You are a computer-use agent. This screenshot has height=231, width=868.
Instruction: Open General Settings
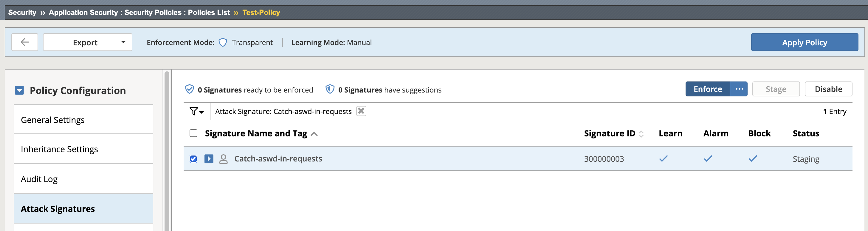point(83,120)
